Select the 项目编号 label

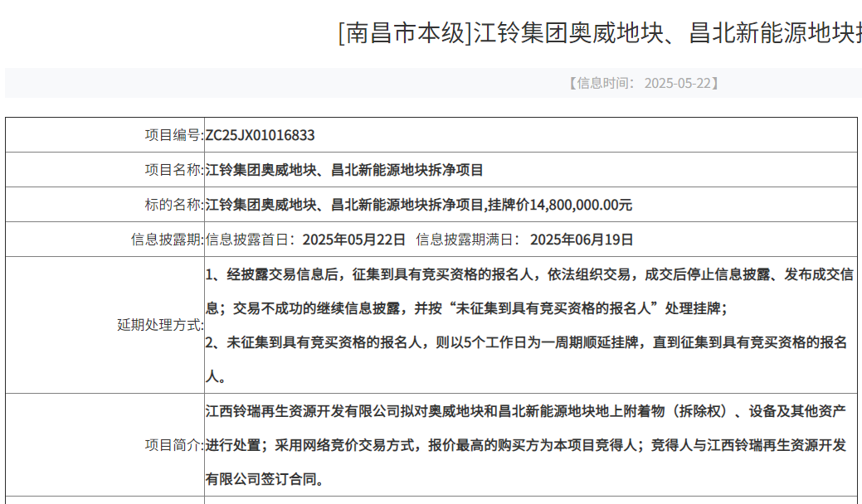click(x=174, y=135)
